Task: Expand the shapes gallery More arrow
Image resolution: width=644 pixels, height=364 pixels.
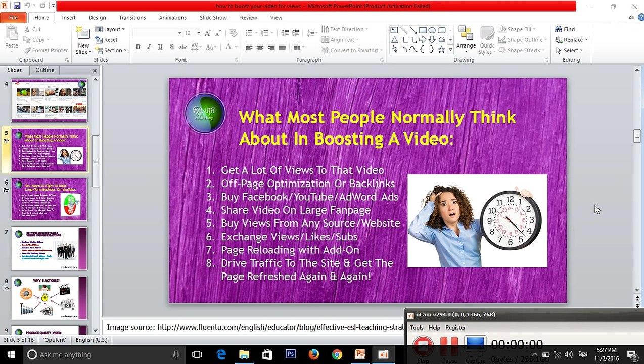Action: (x=450, y=50)
